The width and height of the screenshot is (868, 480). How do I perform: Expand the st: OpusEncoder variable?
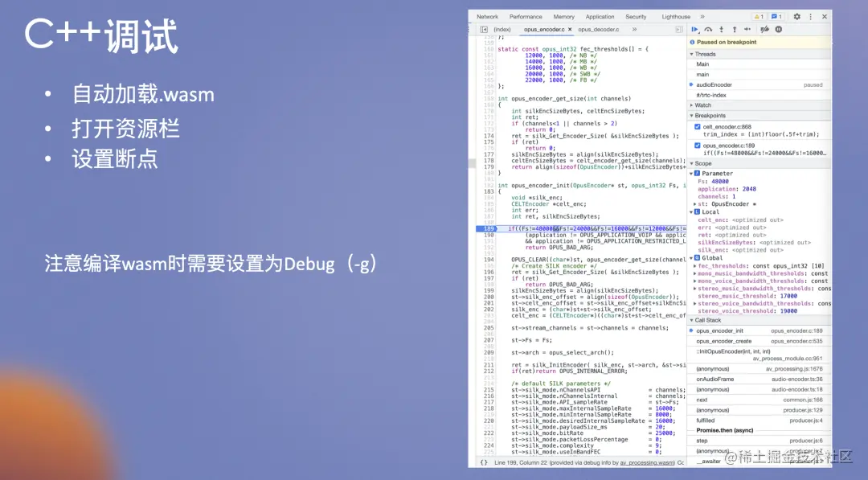695,204
